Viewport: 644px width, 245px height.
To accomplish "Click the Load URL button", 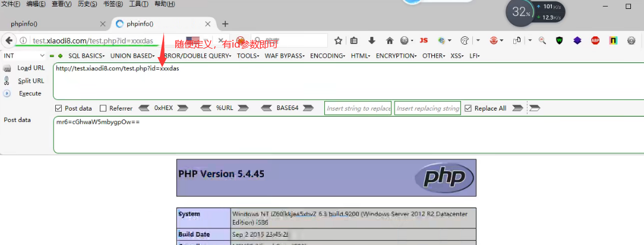I will [31, 68].
